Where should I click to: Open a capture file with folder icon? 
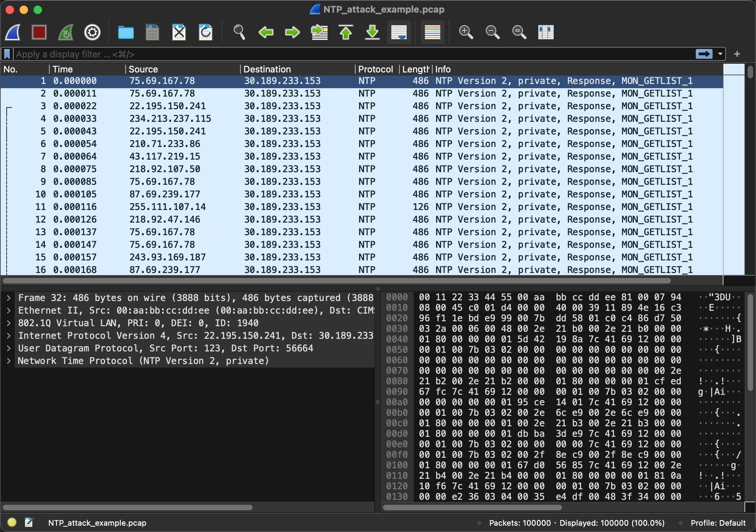(126, 32)
